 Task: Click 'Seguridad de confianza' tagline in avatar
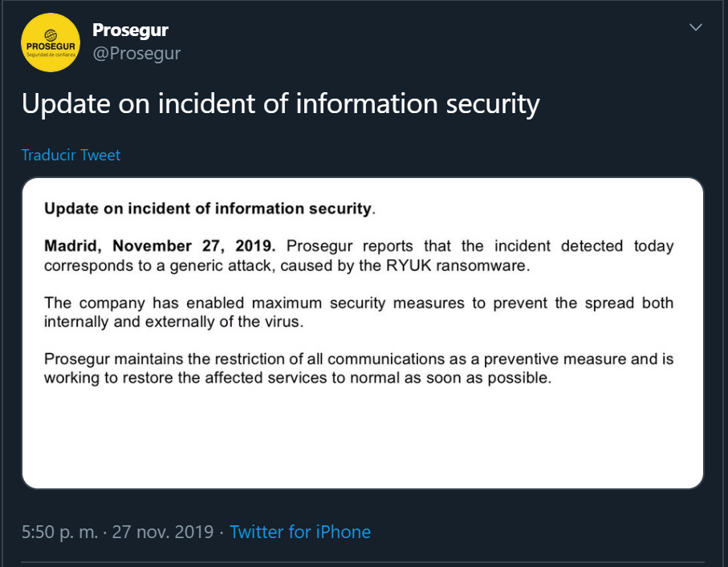click(x=51, y=55)
